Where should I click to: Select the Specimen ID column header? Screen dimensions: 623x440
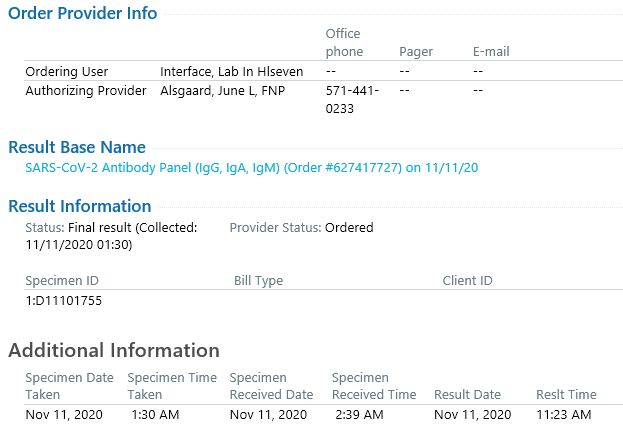tap(62, 281)
